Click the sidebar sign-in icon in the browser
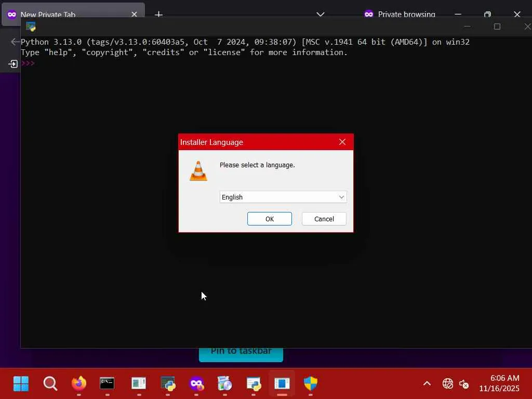532x399 pixels. pyautogui.click(x=13, y=64)
